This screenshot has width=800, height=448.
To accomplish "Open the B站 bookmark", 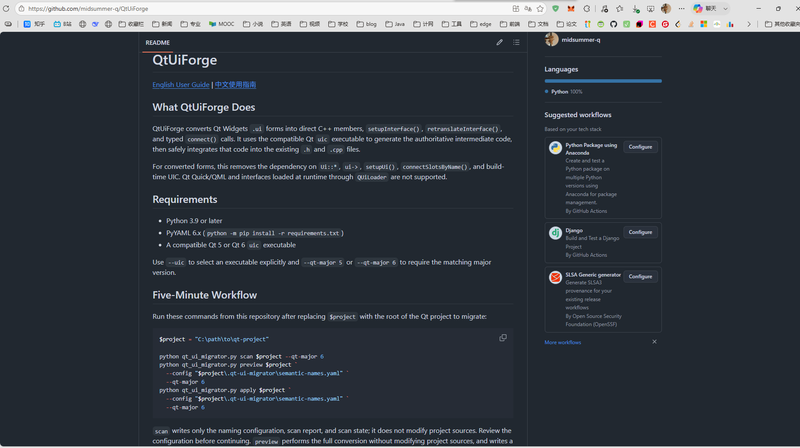I will 62,24.
